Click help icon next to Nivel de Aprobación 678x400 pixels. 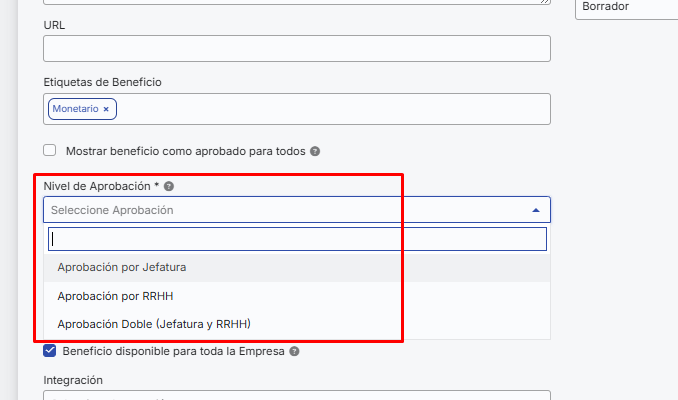[169, 186]
